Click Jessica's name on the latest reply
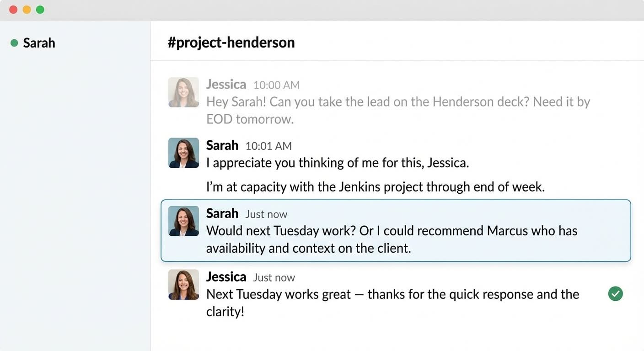This screenshot has width=644, height=351. [226, 277]
